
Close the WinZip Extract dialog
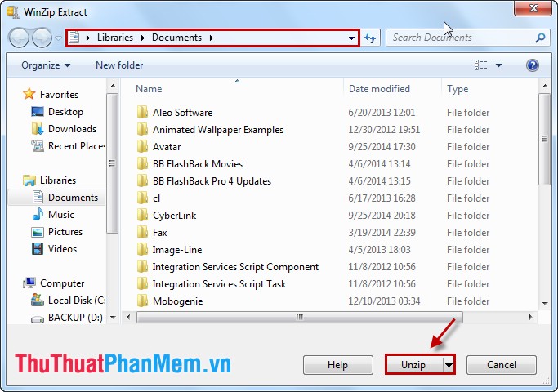[533, 8]
